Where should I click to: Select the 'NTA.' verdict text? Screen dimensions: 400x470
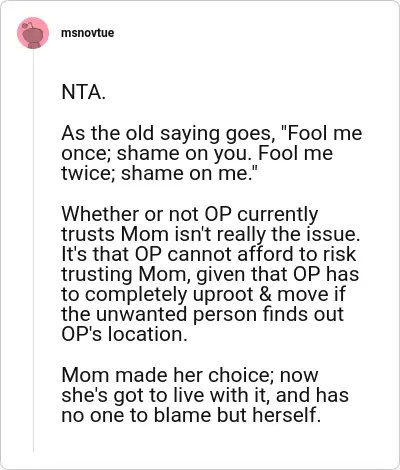[x=84, y=92]
